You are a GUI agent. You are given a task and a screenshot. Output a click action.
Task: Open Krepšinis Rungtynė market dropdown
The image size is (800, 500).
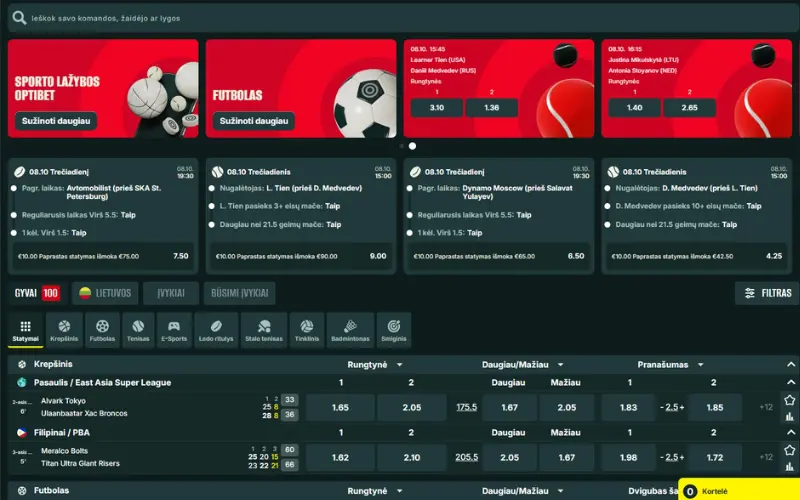coord(375,365)
